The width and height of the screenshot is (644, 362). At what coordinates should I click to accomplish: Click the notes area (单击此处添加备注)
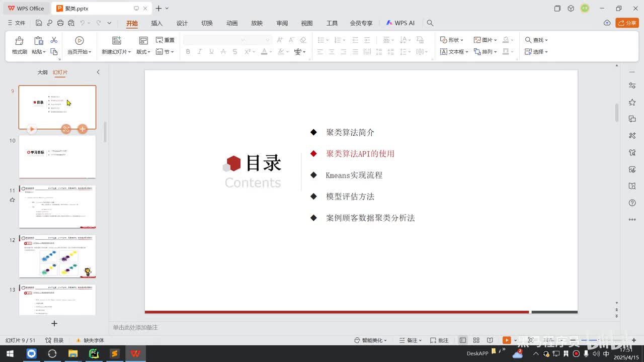[x=135, y=327]
